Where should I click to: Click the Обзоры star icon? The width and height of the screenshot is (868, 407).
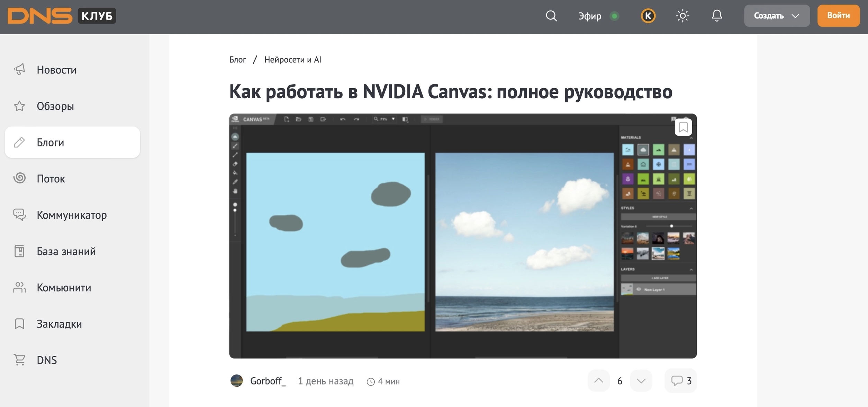coord(20,106)
